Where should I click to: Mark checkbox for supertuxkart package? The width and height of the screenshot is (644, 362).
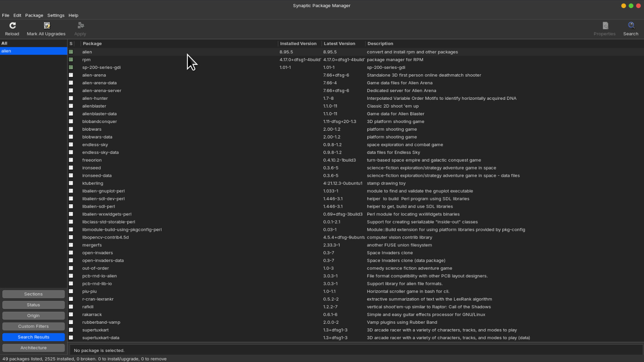[x=71, y=330]
